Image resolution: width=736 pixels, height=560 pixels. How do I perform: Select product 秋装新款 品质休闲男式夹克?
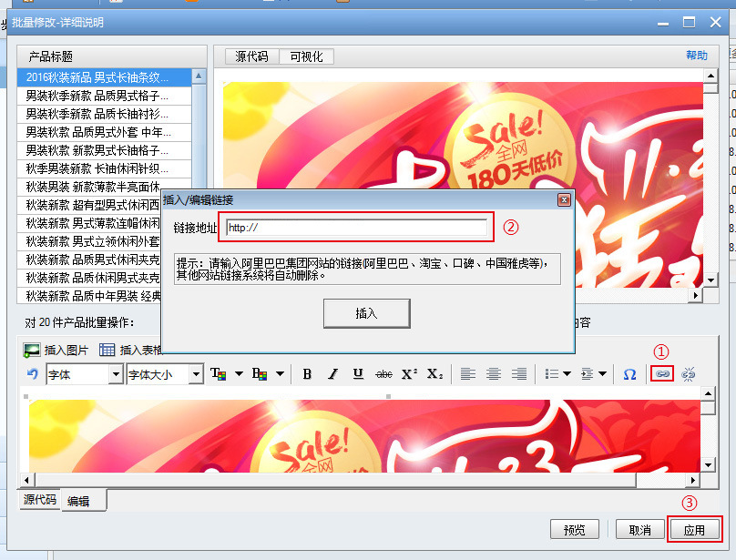click(89, 278)
